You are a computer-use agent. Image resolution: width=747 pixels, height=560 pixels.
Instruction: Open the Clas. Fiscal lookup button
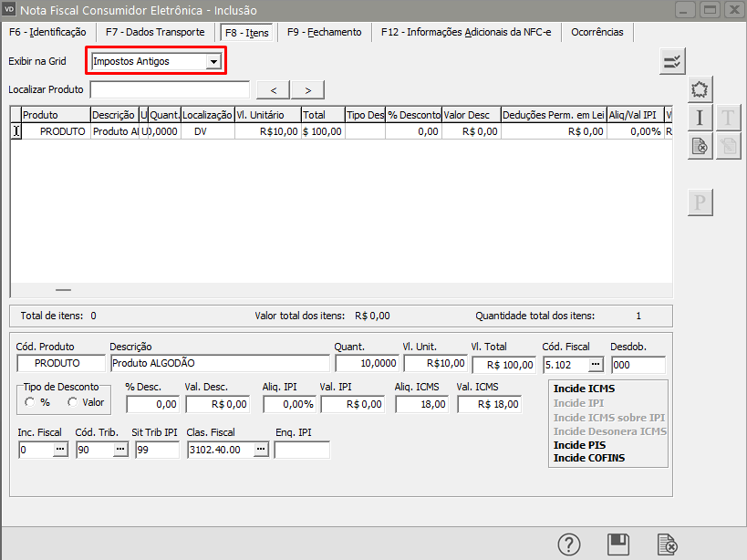pos(261,450)
